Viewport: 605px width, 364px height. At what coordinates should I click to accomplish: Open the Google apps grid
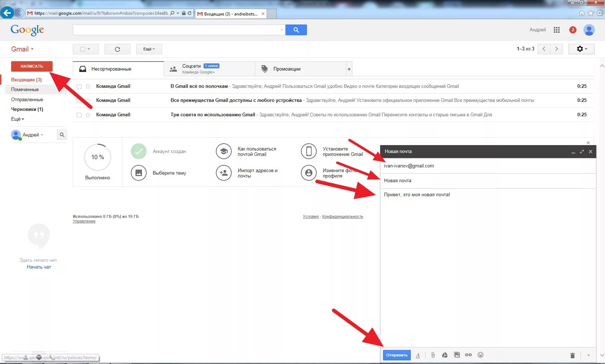tap(557, 30)
